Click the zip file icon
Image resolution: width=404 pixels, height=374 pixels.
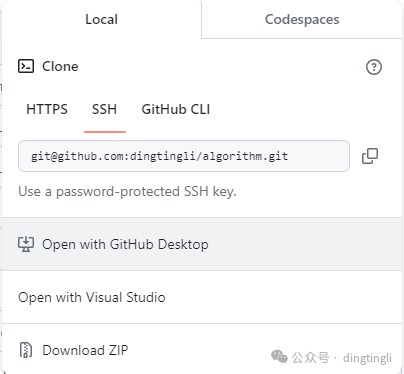pos(26,350)
